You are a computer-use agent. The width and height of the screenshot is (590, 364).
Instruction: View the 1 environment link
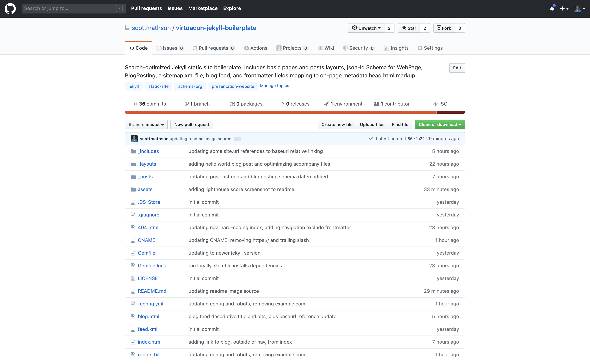(343, 104)
